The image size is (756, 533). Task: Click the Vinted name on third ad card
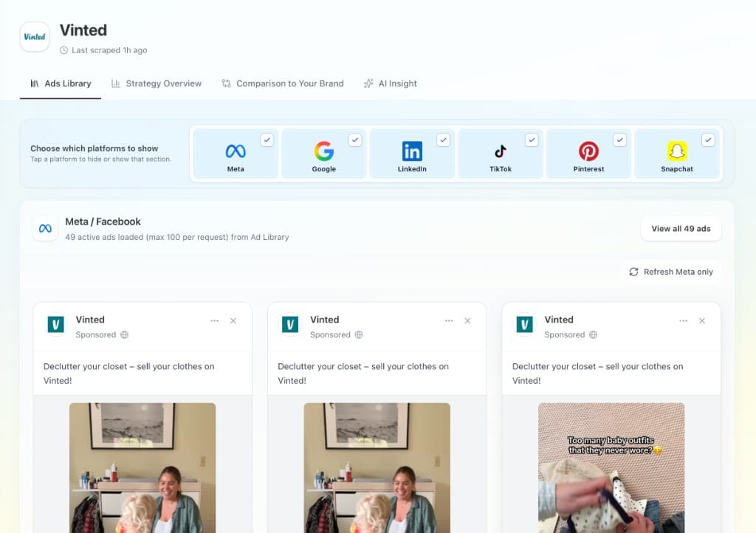559,320
